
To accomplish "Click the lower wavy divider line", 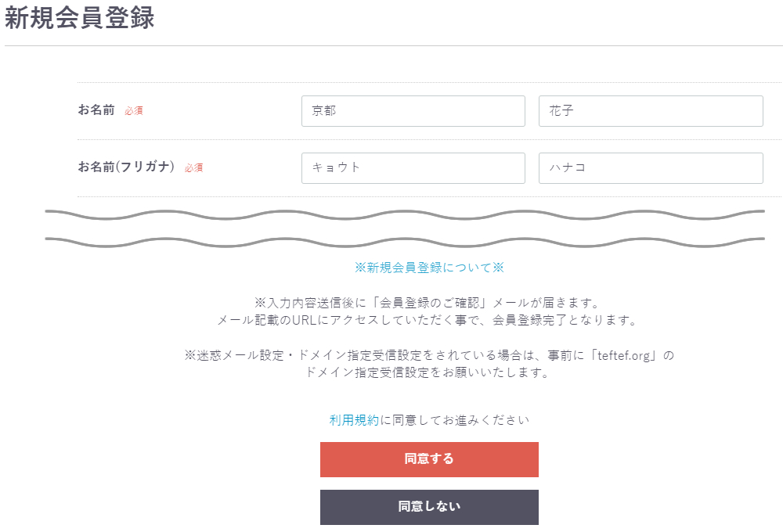I will [405, 239].
